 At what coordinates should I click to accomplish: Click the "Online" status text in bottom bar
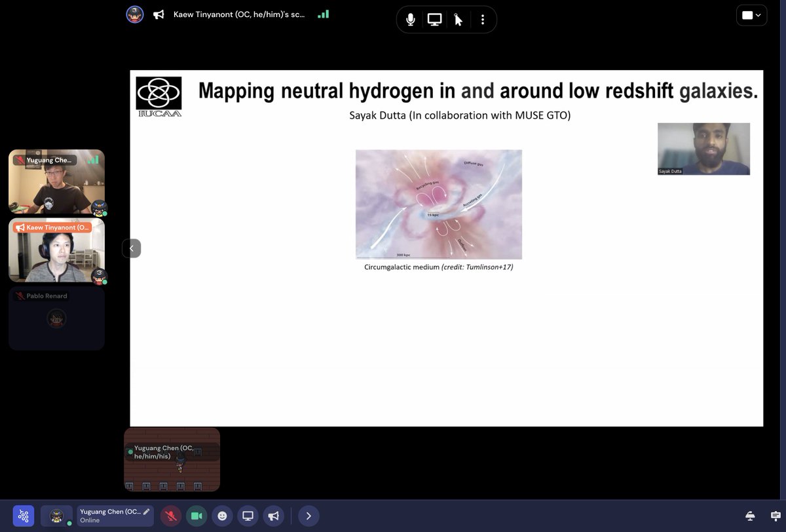coord(90,520)
